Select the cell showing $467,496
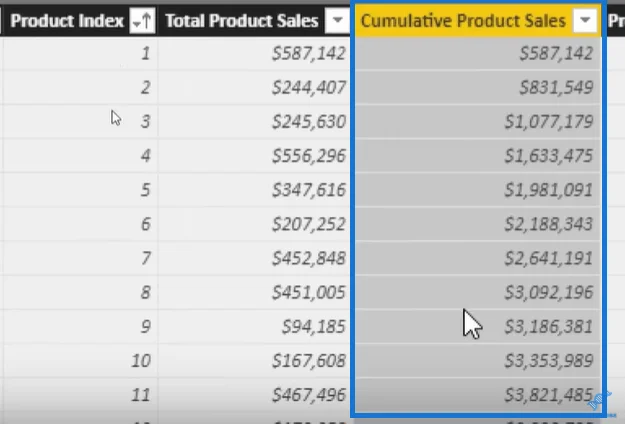Image resolution: width=625 pixels, height=424 pixels. click(254, 395)
